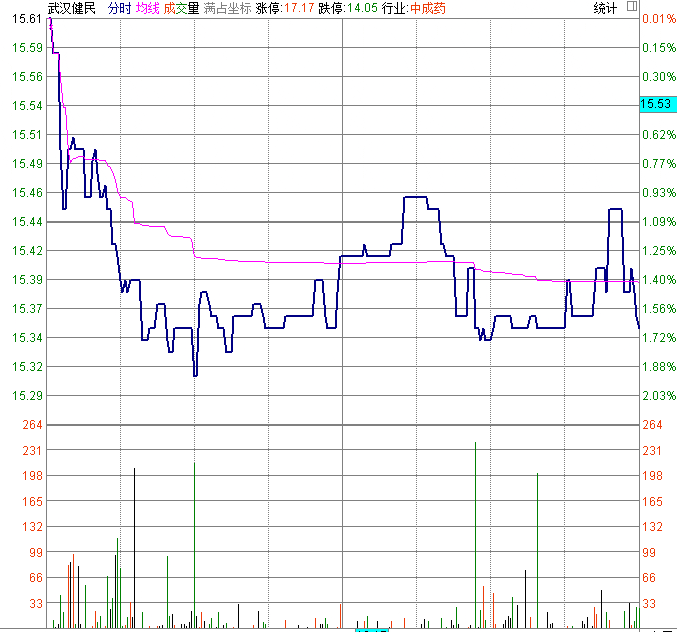This screenshot has width=677, height=632.
Task: Toggle the 满占坐标 full-scale coordinates option
Action: [x=226, y=8]
